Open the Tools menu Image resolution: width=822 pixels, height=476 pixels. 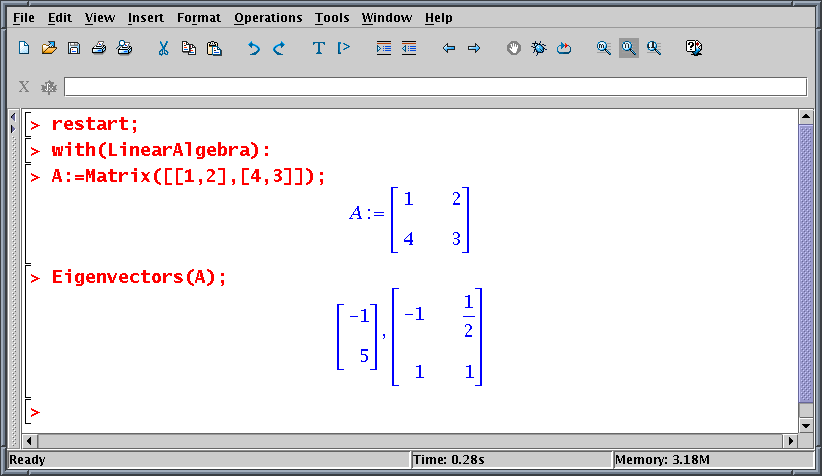(332, 18)
